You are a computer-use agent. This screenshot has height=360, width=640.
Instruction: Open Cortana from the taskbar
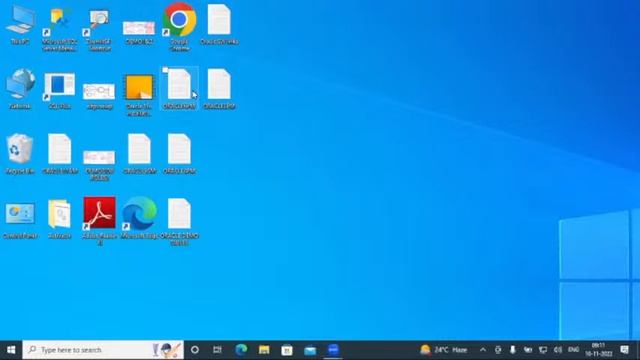pyautogui.click(x=195, y=350)
